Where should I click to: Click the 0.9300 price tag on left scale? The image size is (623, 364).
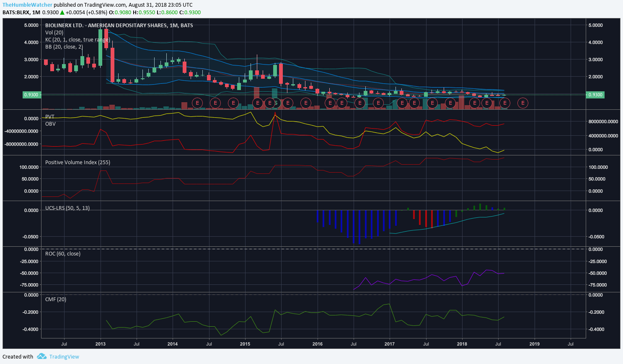pyautogui.click(x=31, y=95)
